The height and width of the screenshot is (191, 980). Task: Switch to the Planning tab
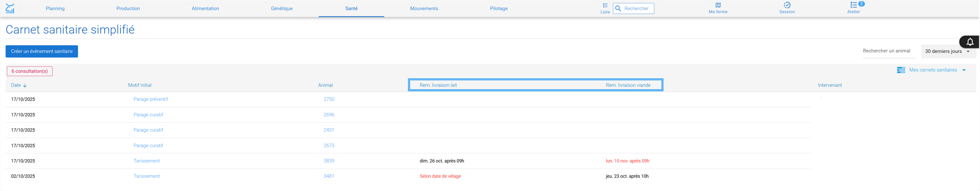[x=55, y=8]
